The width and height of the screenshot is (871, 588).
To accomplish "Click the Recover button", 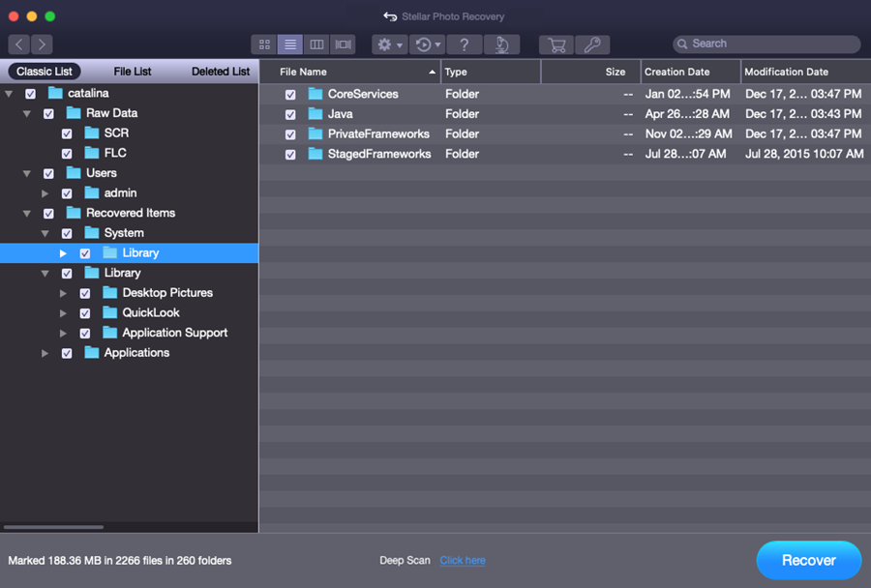I will (x=809, y=560).
